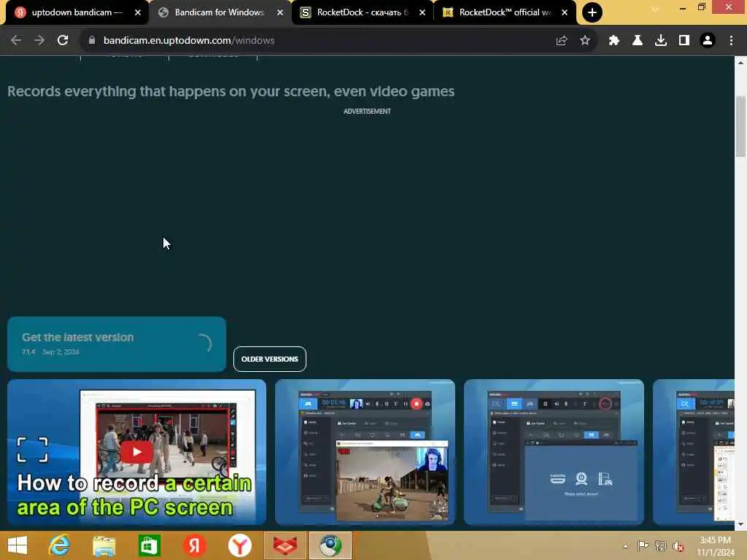This screenshot has width=747, height=560.
Task: Open Yandex Browser Y icon on taskbar
Action: (x=239, y=545)
